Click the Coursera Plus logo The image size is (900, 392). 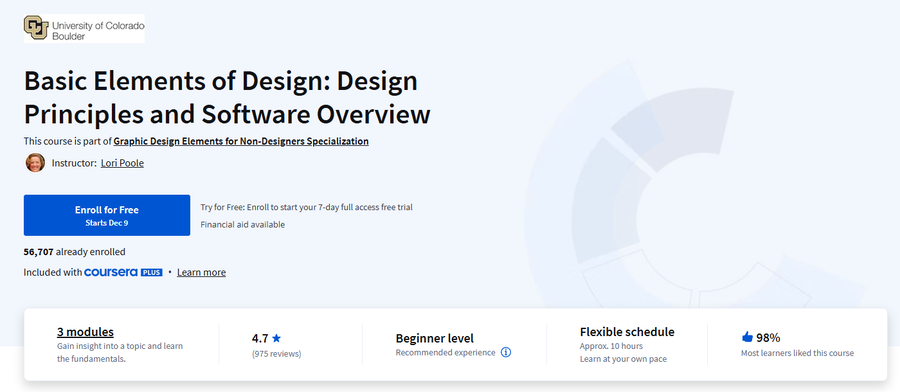(123, 272)
